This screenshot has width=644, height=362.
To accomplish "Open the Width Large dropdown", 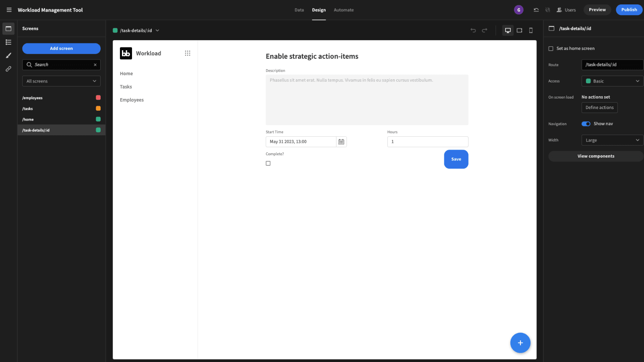I will pyautogui.click(x=612, y=140).
